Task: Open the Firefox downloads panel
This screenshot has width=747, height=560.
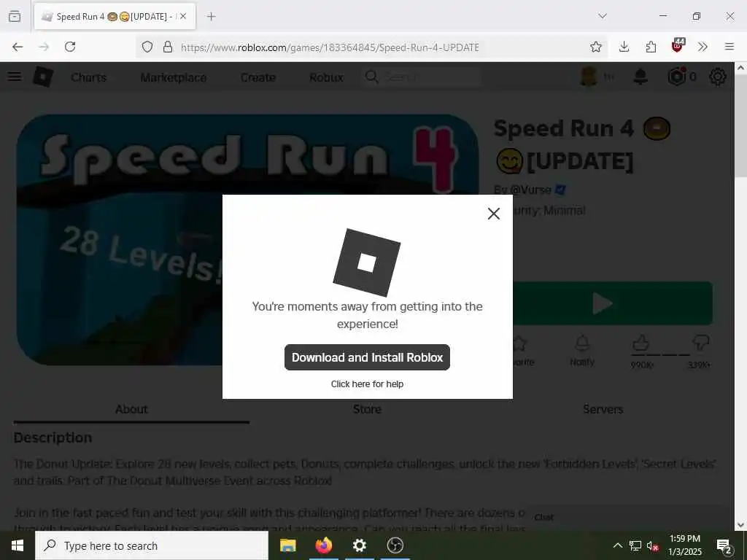Action: click(x=624, y=47)
